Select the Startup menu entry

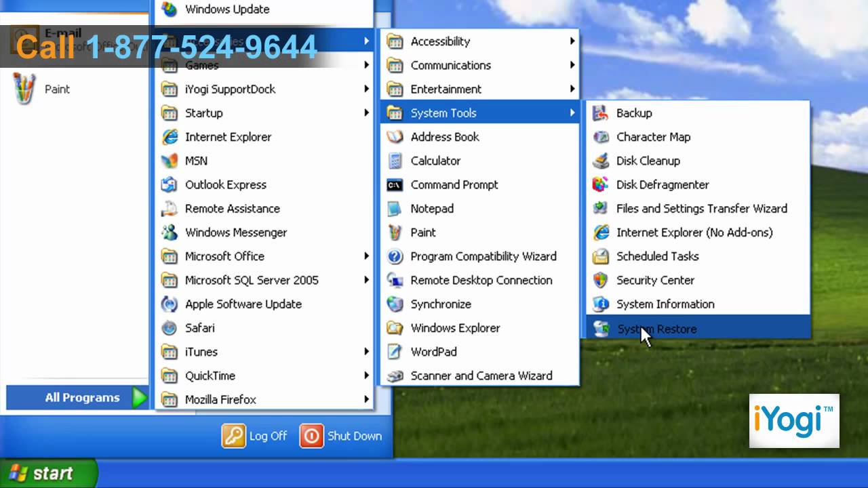(x=265, y=113)
